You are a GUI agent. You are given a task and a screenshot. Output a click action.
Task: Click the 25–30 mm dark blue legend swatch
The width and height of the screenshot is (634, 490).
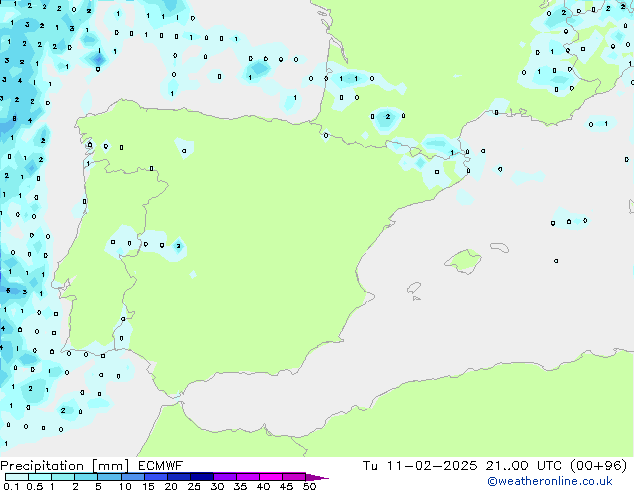pyautogui.click(x=202, y=477)
